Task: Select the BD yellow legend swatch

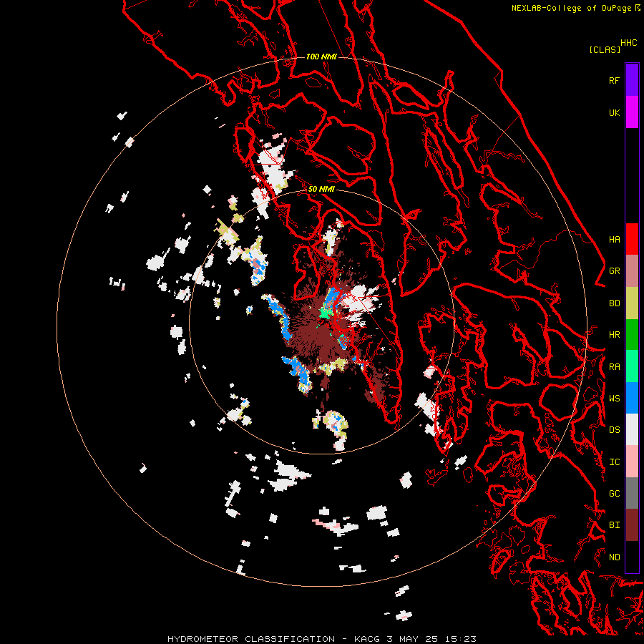Action: point(632,303)
